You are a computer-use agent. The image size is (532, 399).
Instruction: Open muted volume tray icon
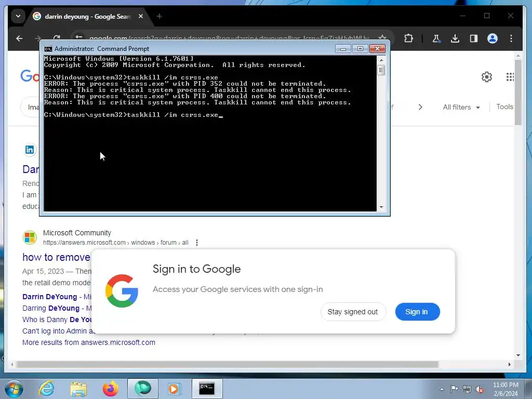coord(480,389)
